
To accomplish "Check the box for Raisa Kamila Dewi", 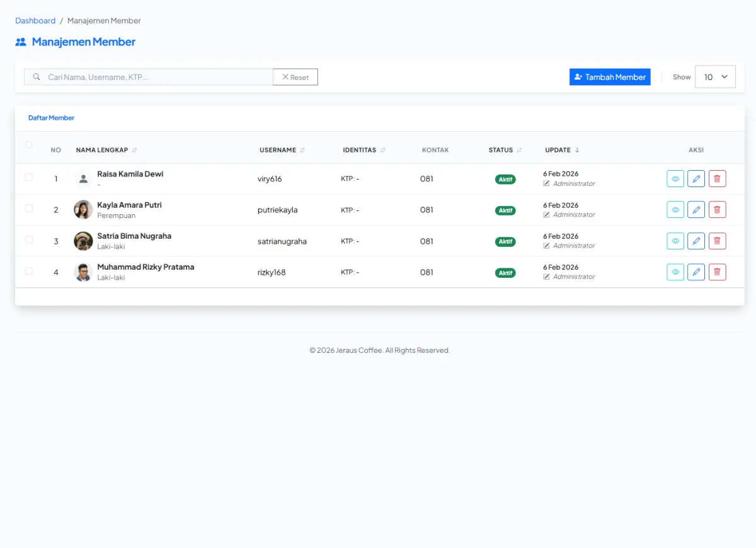I will coord(29,178).
